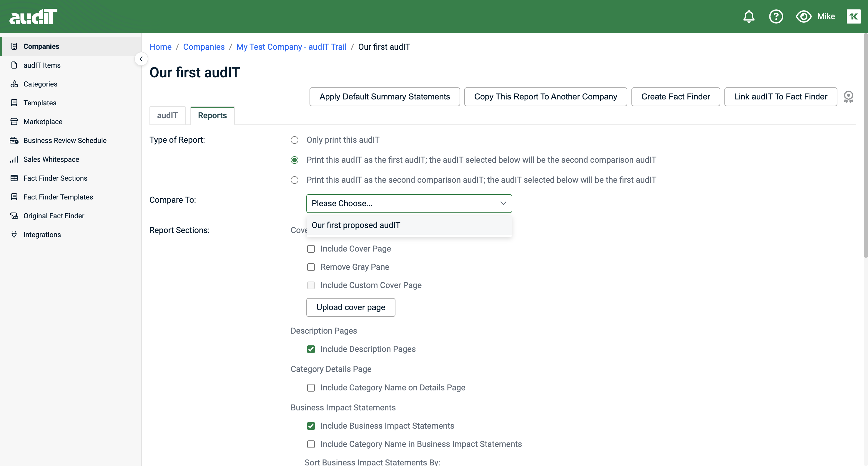Switch to the Reports tab
The image size is (868, 466).
(212, 116)
